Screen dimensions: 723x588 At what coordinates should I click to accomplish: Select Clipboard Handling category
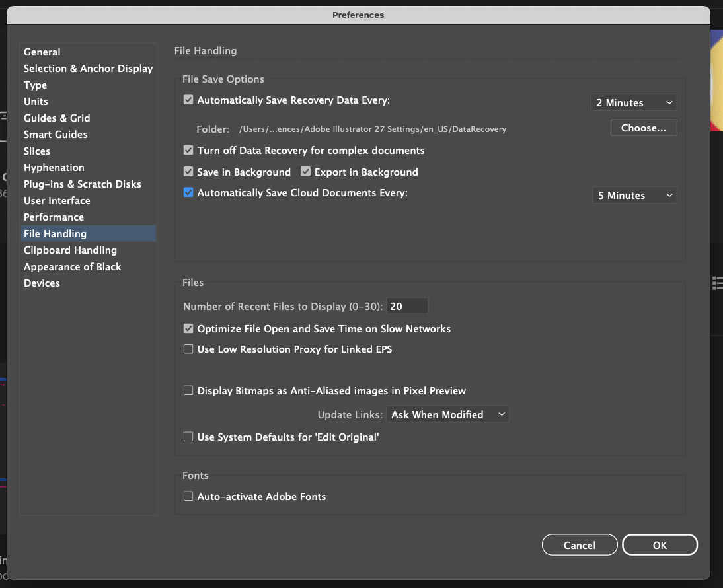coord(70,250)
